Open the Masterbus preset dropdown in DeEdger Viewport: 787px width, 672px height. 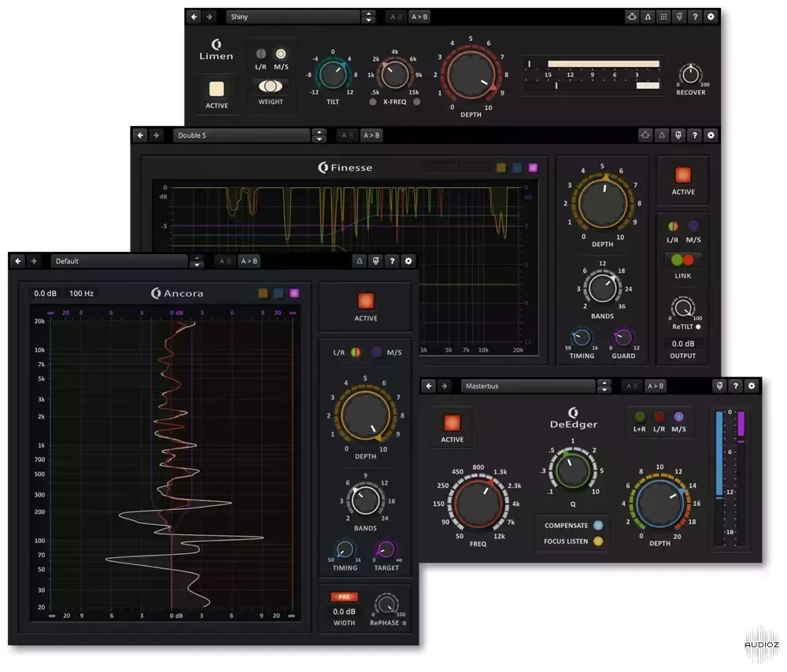528,386
